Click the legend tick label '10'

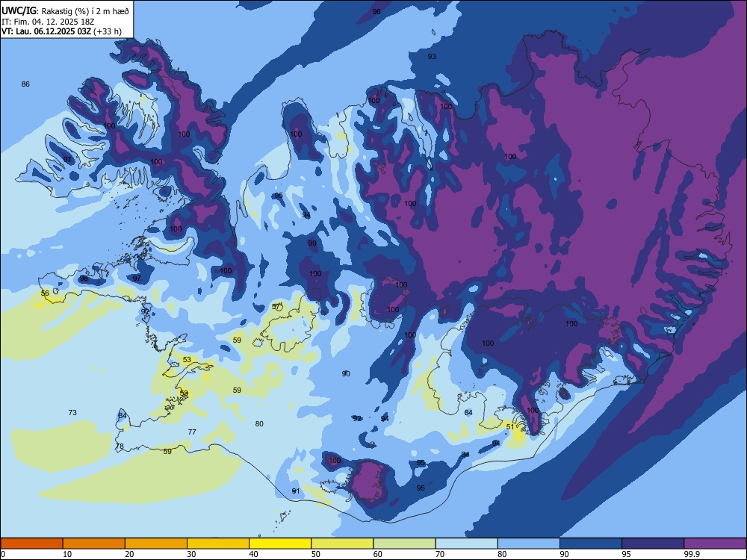click(x=67, y=554)
